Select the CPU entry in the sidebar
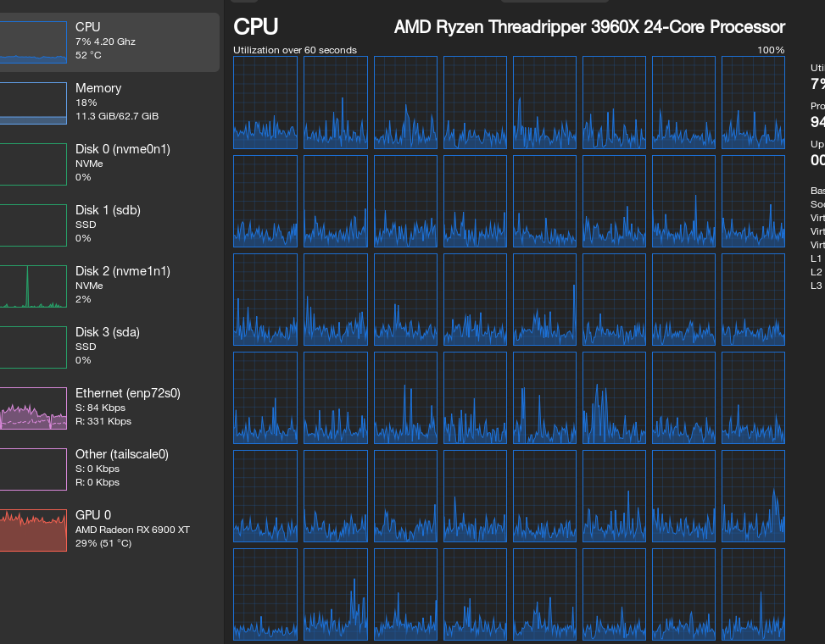 point(109,42)
